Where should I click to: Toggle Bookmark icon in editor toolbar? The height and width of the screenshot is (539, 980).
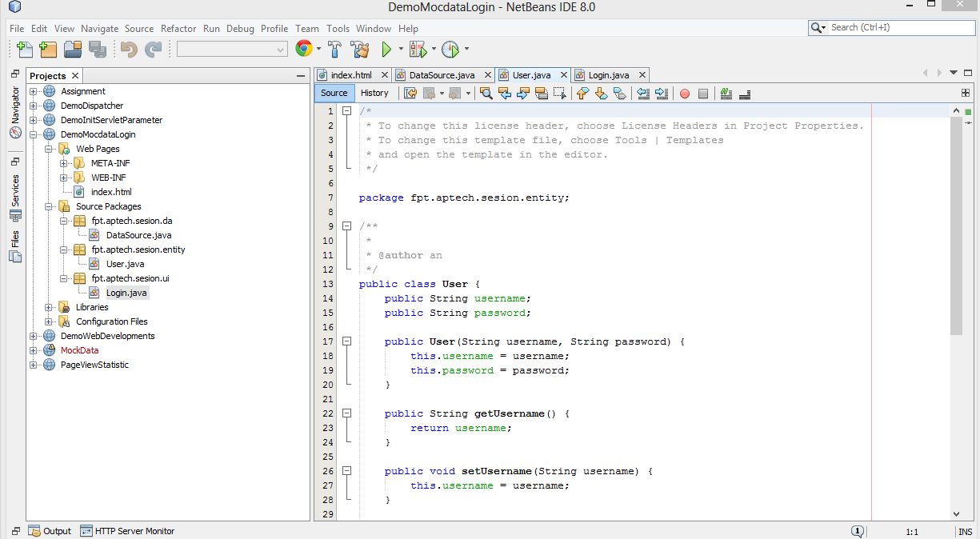(619, 94)
